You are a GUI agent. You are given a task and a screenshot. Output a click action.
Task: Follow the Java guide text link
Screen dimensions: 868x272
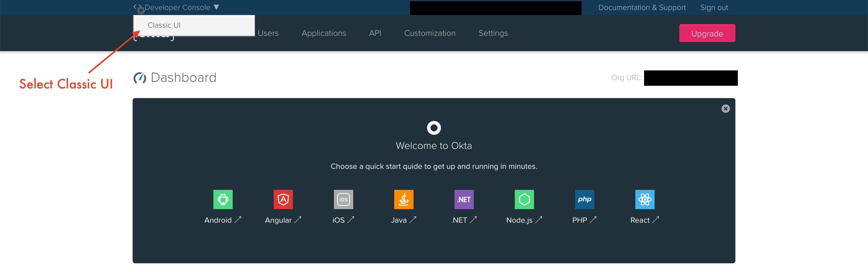point(404,220)
